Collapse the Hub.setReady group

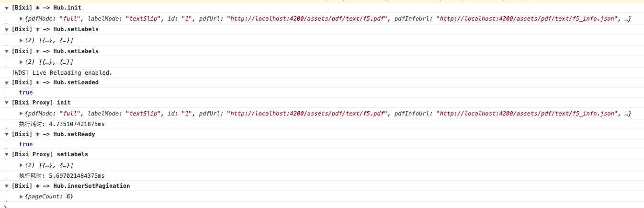click(6, 134)
